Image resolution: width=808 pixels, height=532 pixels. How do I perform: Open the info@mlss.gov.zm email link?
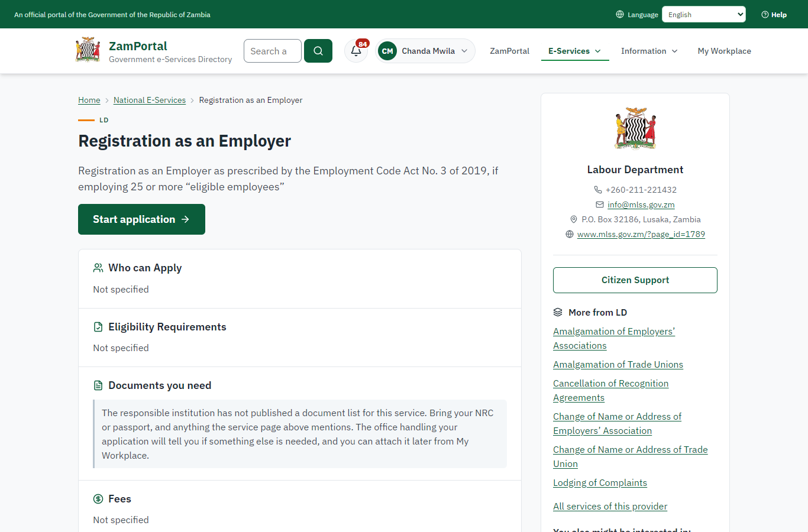641,205
